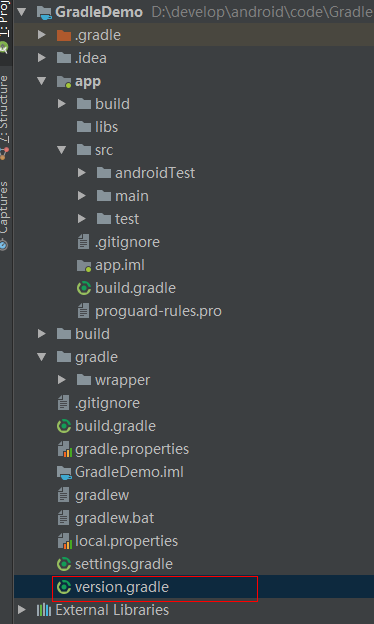Click the app.iml module file icon
This screenshot has width=374, height=624.
pyautogui.click(x=84, y=265)
